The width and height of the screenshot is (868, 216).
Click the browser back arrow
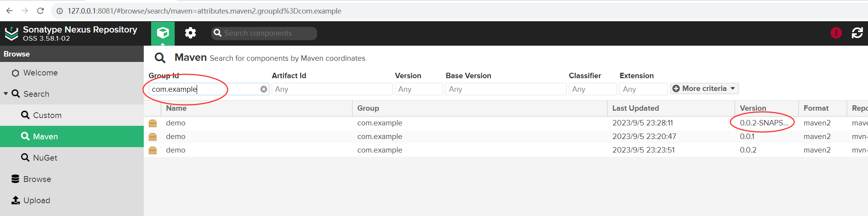point(10,11)
